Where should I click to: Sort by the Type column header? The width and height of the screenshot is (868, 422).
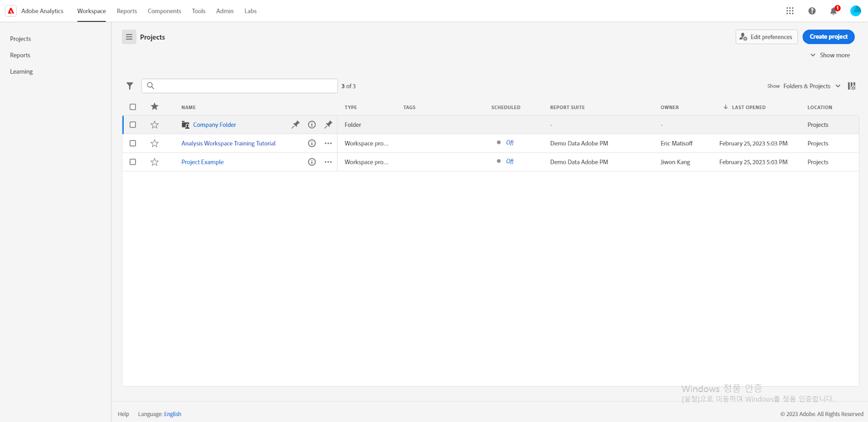click(351, 107)
